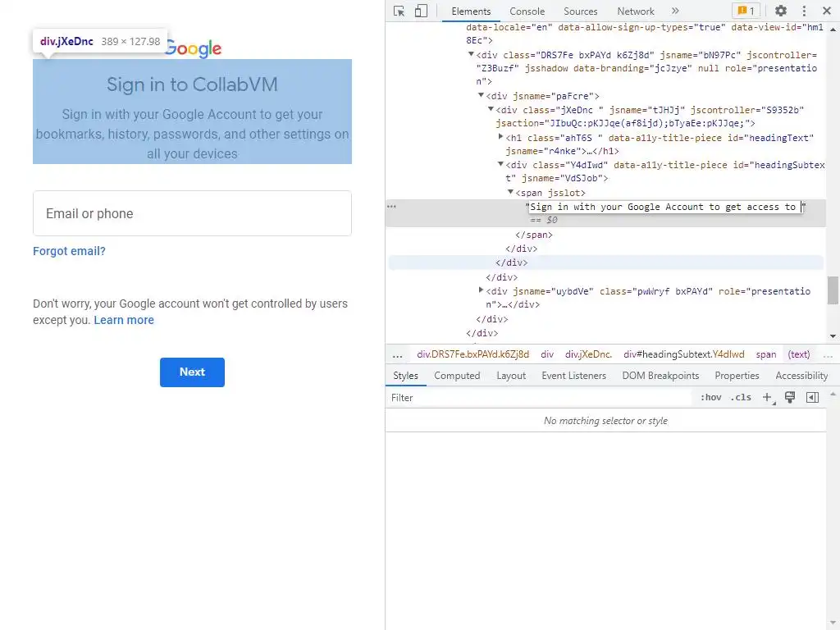Grab the Elements panel scrollbar thumb
840x630 pixels.
833,290
